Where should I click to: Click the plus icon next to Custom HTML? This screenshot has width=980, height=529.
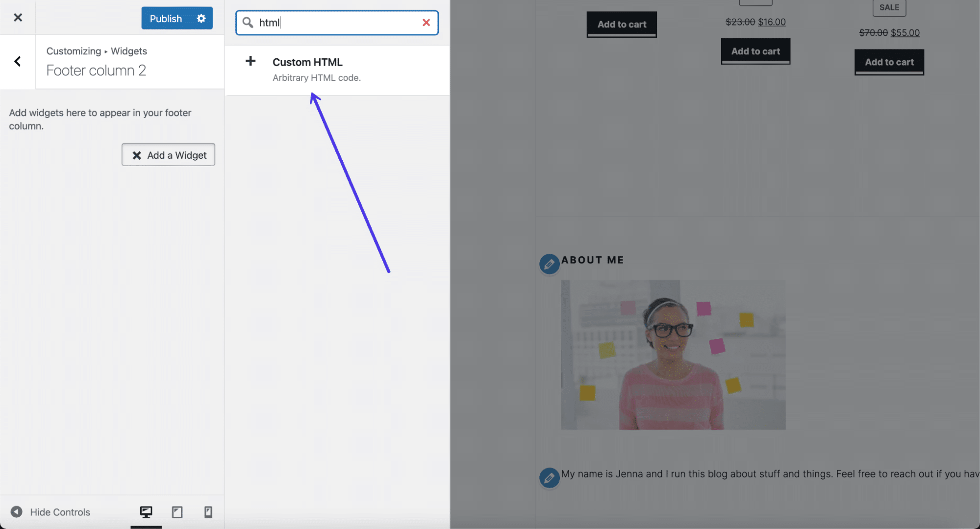pos(250,61)
